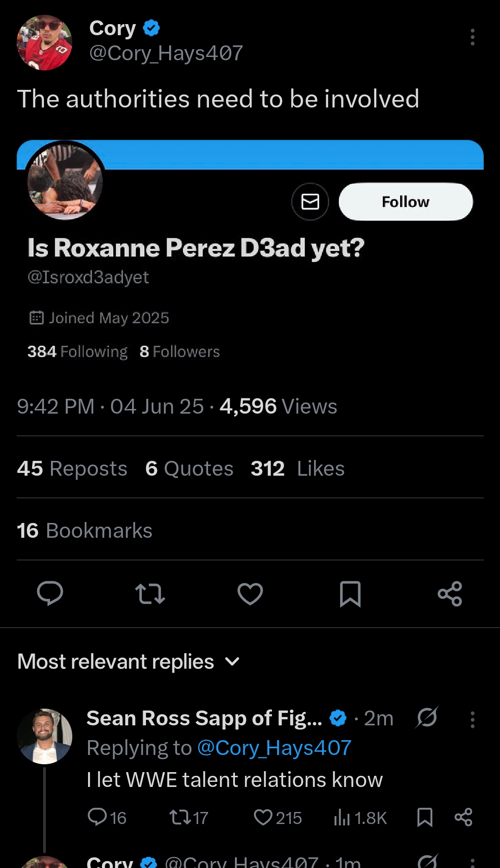Open the main tweet's three-dot menu
The width and height of the screenshot is (500, 868).
(472, 37)
